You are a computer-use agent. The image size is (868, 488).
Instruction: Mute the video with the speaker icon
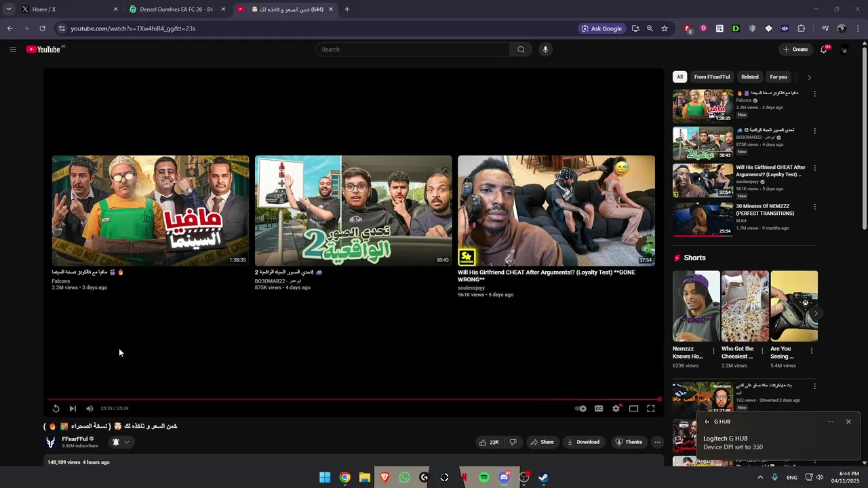90,408
